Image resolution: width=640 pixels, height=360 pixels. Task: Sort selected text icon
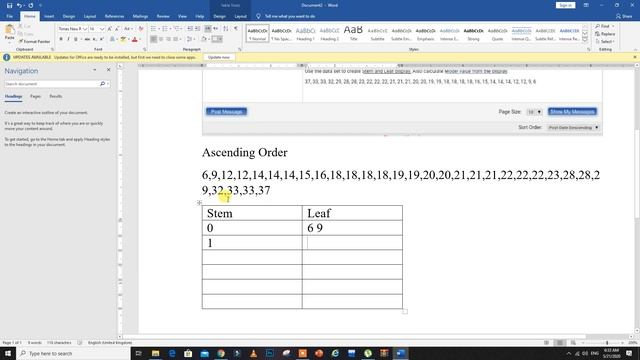pyautogui.click(x=225, y=29)
